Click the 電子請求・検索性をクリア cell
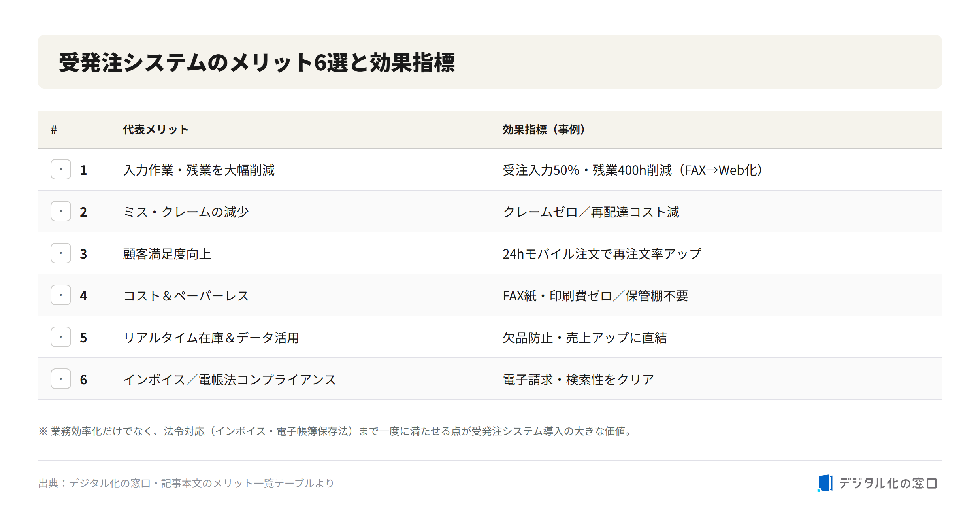This screenshot has height=529, width=980. tap(579, 380)
